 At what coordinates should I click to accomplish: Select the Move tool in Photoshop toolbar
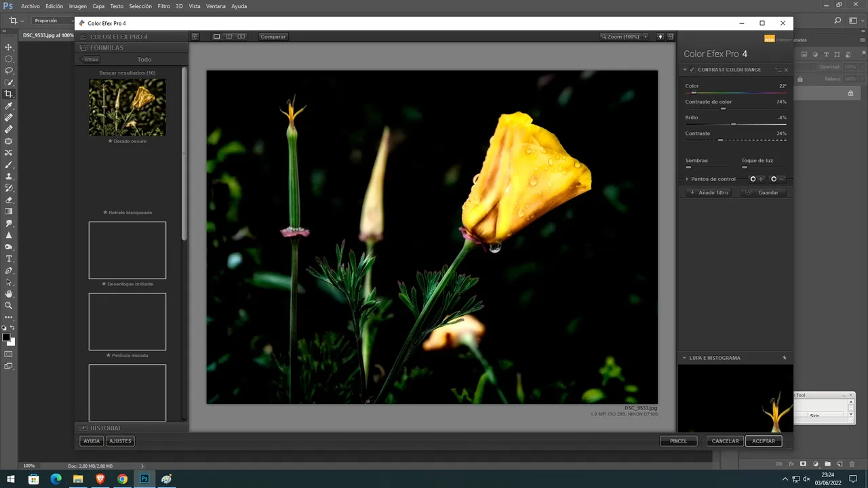click(x=9, y=47)
